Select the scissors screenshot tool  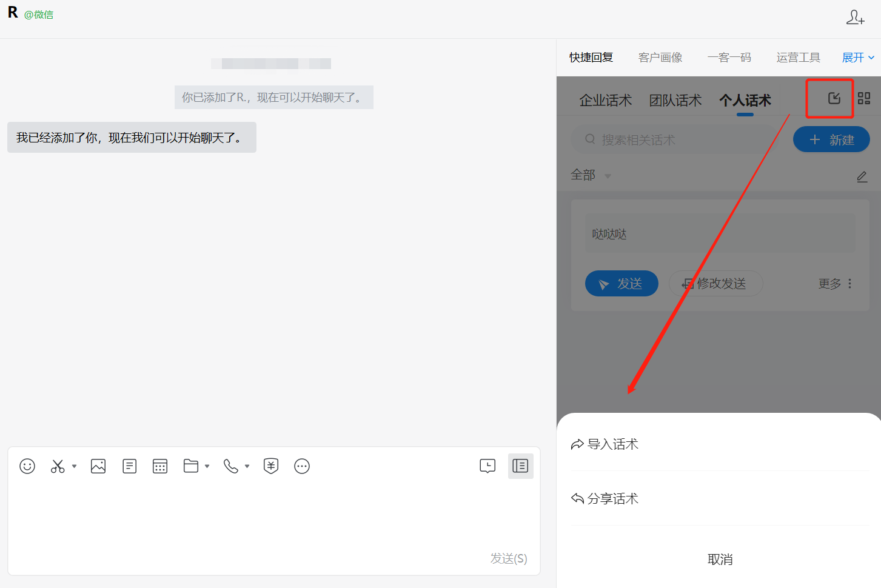click(58, 466)
